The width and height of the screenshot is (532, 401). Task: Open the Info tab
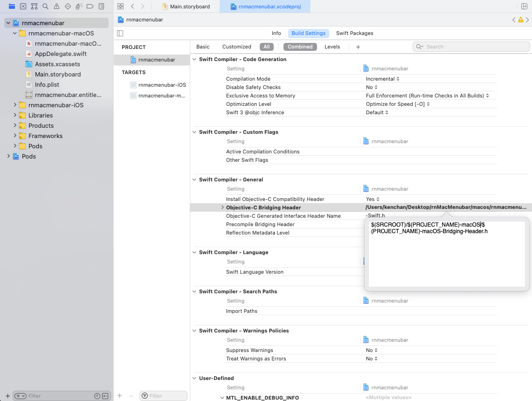[x=276, y=33]
